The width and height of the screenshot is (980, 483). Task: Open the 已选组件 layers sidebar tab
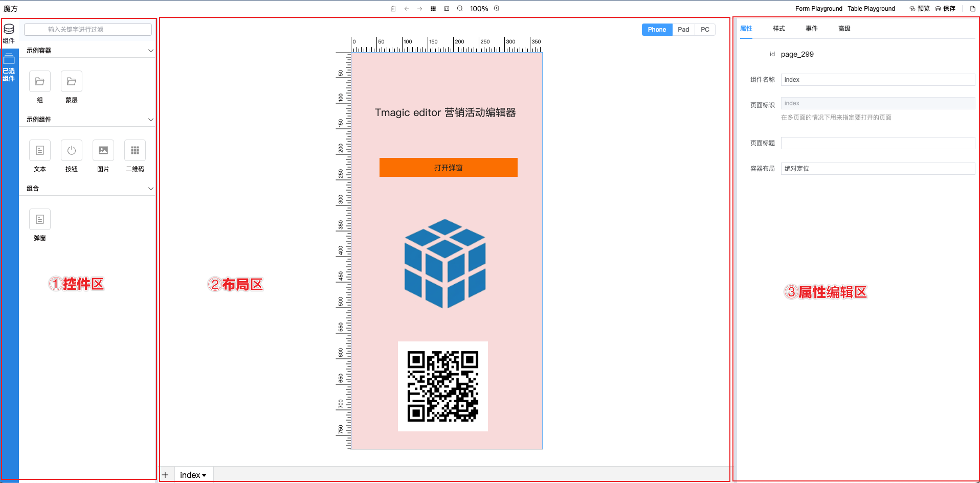9,67
